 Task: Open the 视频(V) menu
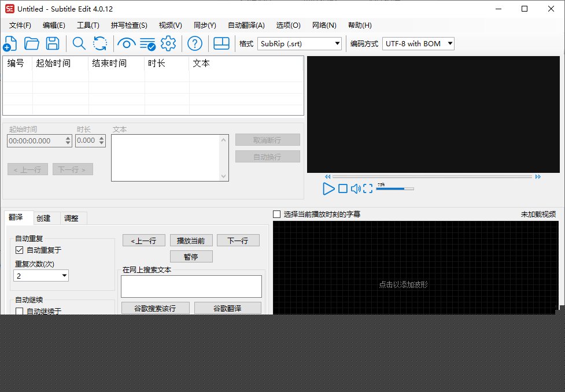pyautogui.click(x=171, y=25)
